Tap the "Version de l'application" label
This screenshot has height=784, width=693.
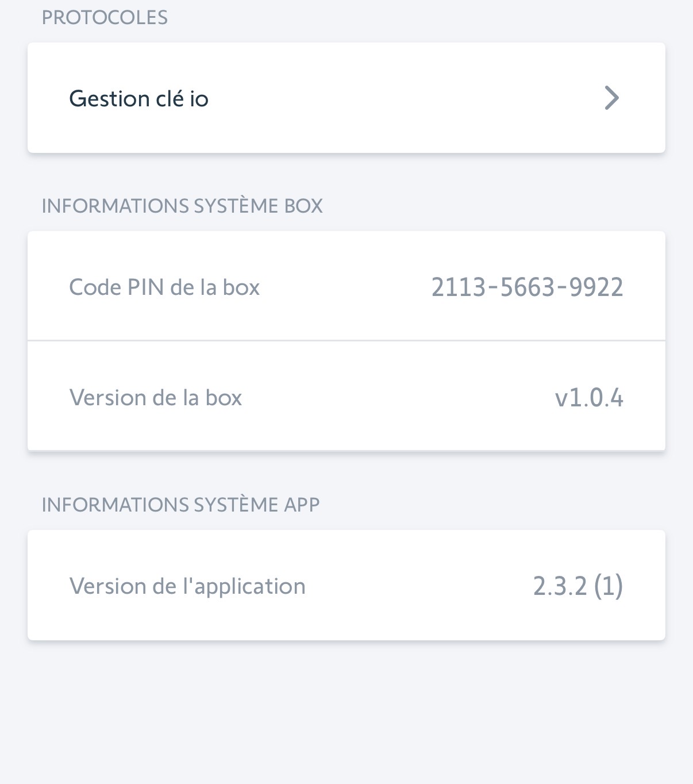coord(187,586)
